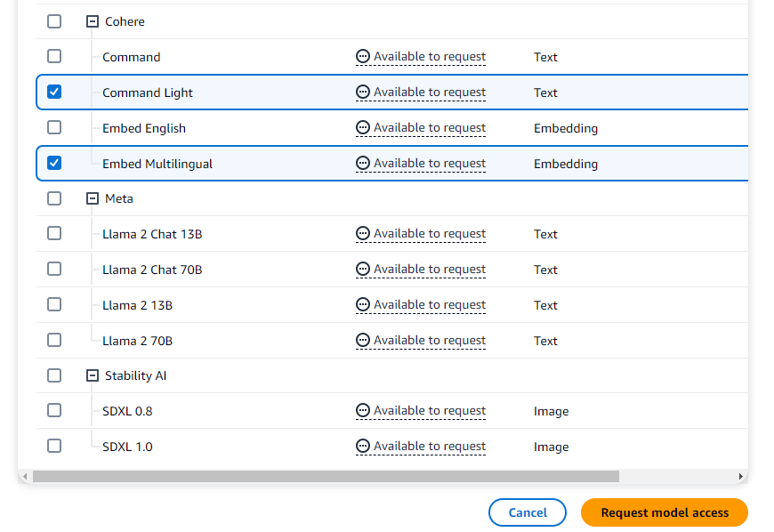Click Request model access button

tap(665, 512)
